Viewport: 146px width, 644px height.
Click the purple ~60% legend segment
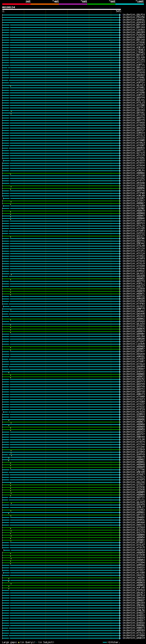(x=73, y=4)
